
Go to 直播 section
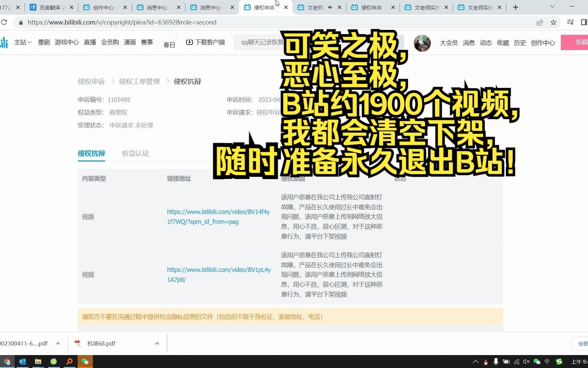(90, 42)
